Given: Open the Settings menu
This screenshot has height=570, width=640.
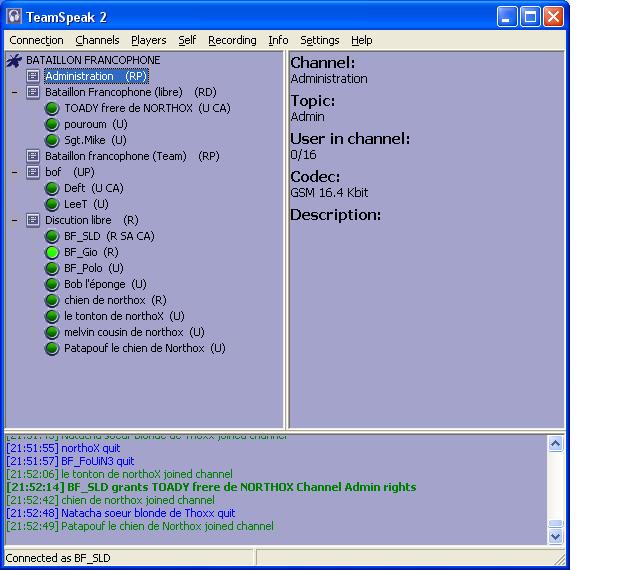Looking at the screenshot, I should point(320,40).
